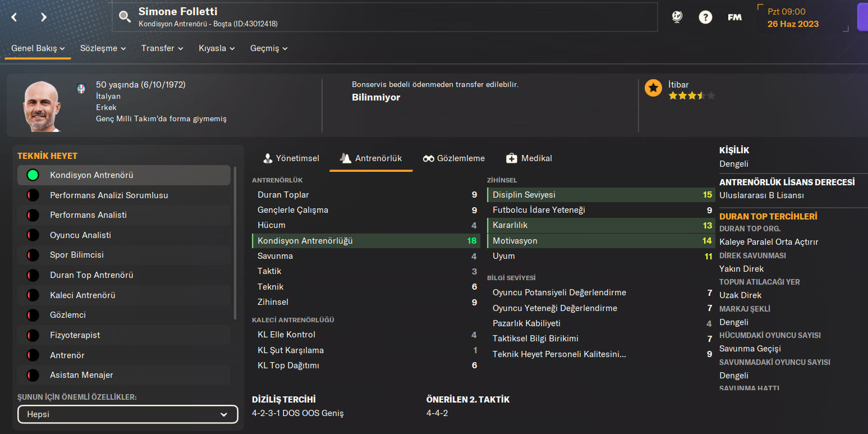Open the FM menu icon
The height and width of the screenshot is (434, 868).
(734, 17)
